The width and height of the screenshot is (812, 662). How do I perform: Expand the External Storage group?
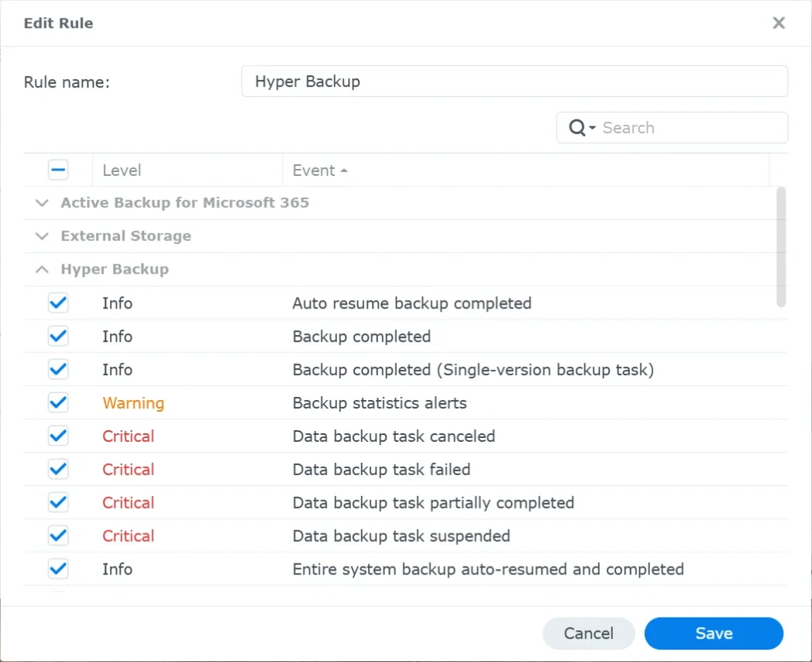point(42,236)
